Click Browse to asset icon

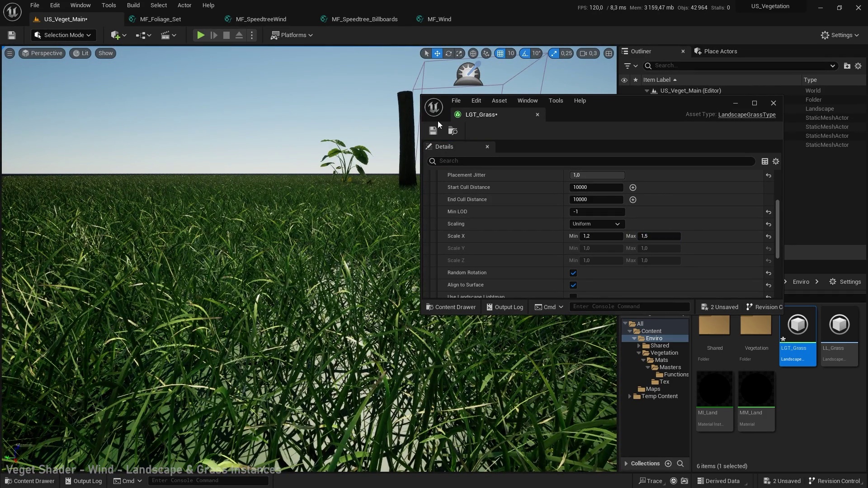pyautogui.click(x=453, y=131)
